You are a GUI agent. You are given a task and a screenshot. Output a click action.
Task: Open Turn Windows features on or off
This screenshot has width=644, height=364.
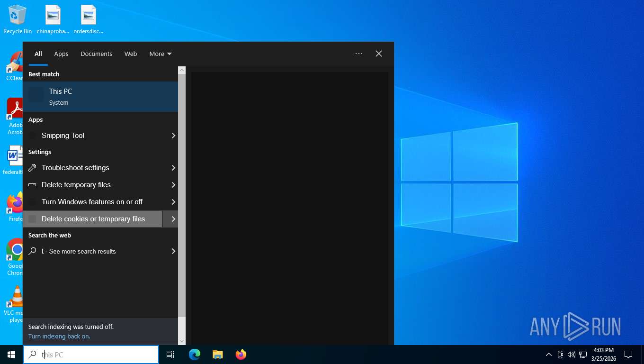pyautogui.click(x=92, y=202)
